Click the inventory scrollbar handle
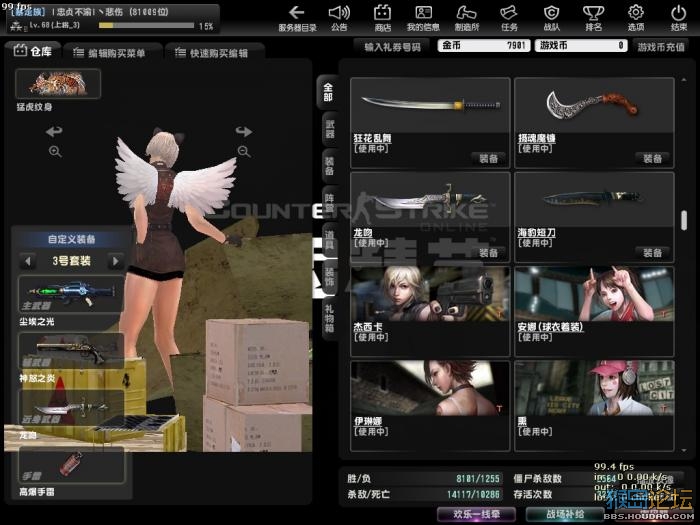Image resolution: width=700 pixels, height=525 pixels. click(684, 221)
